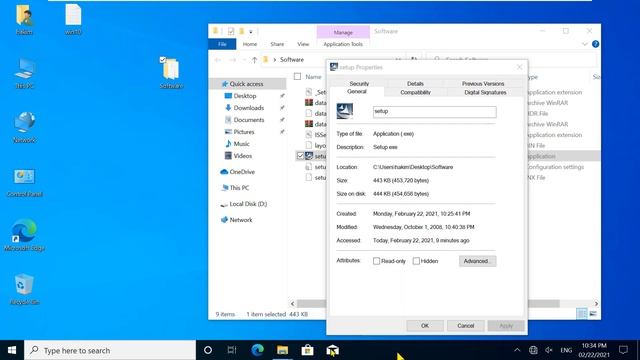Select Music in navigation pane
The width and height of the screenshot is (640, 360).
coord(241,144)
